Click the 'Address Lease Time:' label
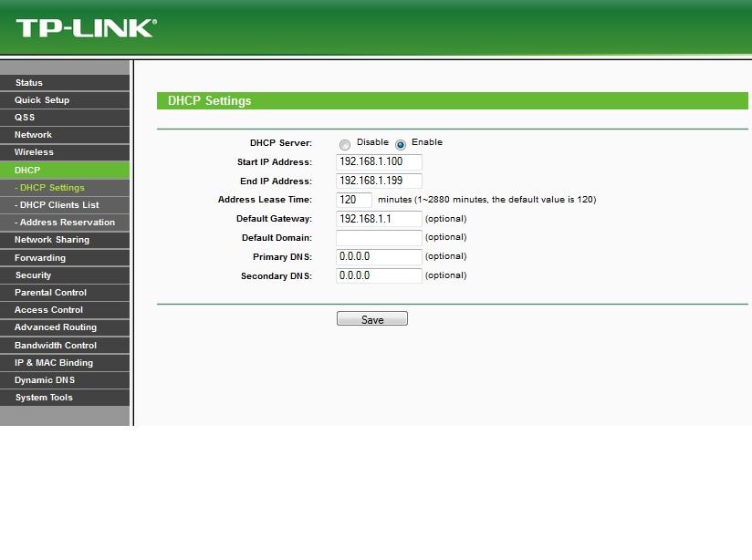752x560 pixels. coord(265,200)
